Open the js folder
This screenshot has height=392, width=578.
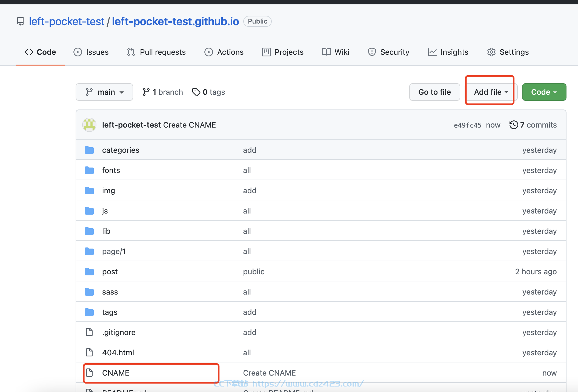(x=105, y=211)
